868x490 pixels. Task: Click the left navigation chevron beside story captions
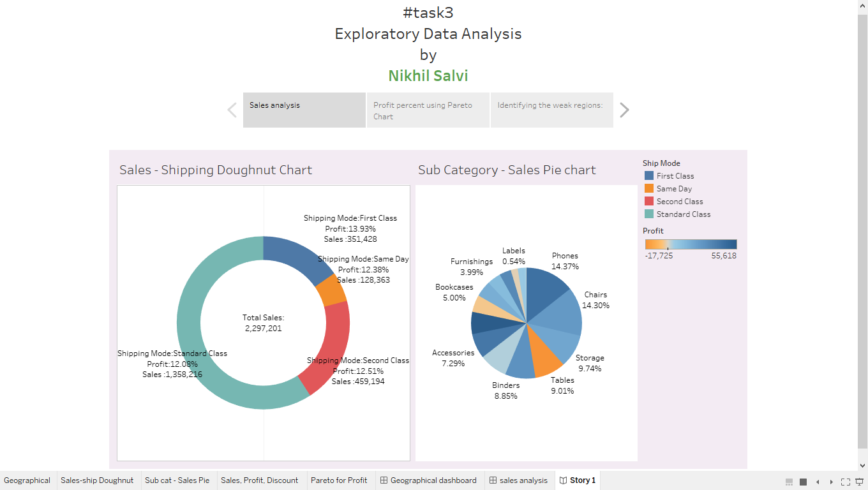231,110
